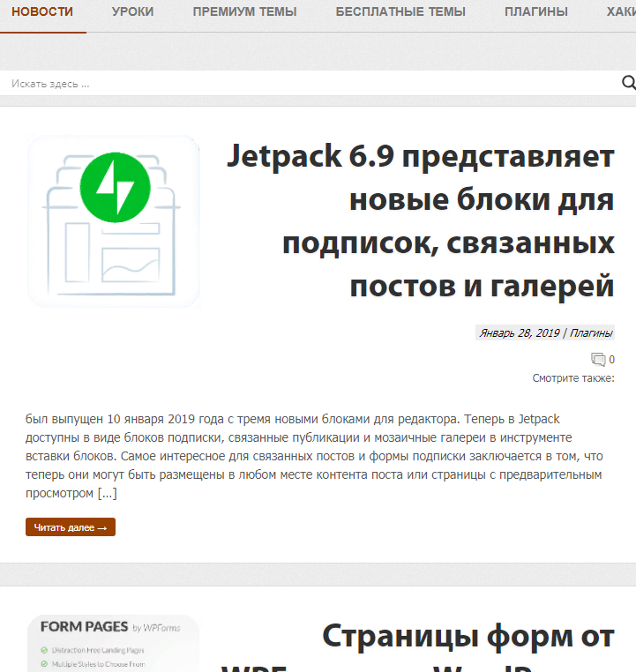The width and height of the screenshot is (636, 672).
Task: Open the Jetpack 6.9 article headline
Action: [420, 220]
